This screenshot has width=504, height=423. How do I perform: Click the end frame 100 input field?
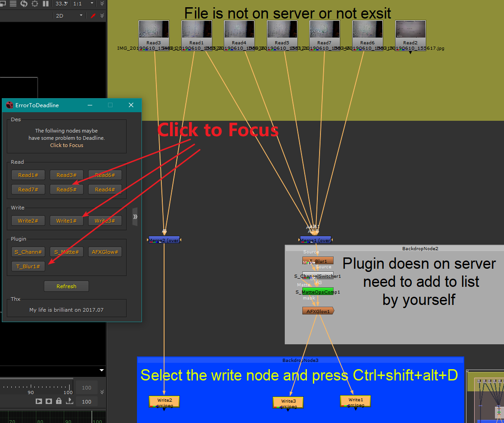coord(86,401)
